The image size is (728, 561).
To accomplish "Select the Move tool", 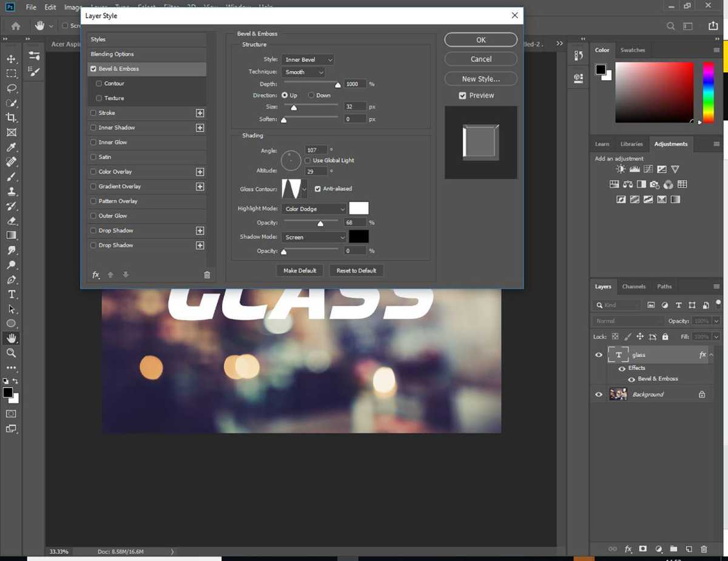I will pos(11,59).
